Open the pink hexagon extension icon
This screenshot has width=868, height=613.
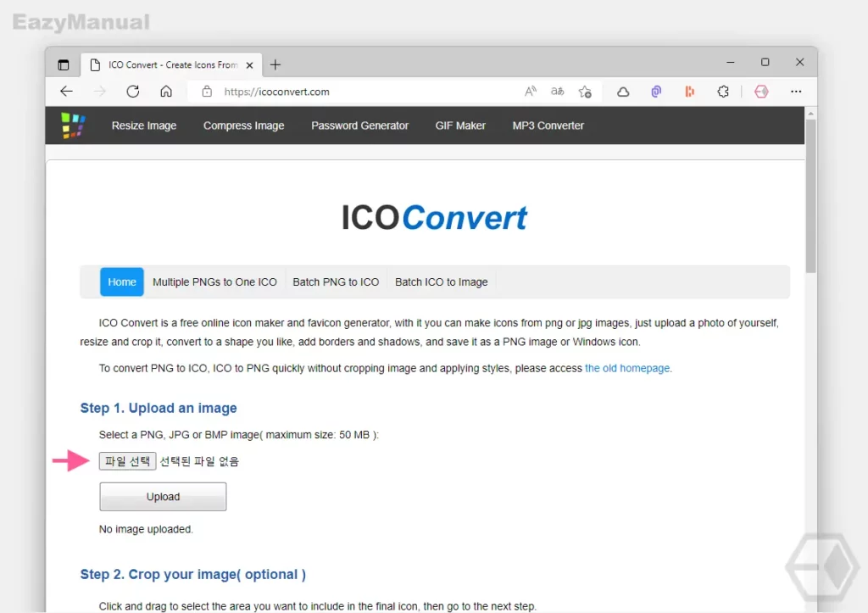coord(762,91)
